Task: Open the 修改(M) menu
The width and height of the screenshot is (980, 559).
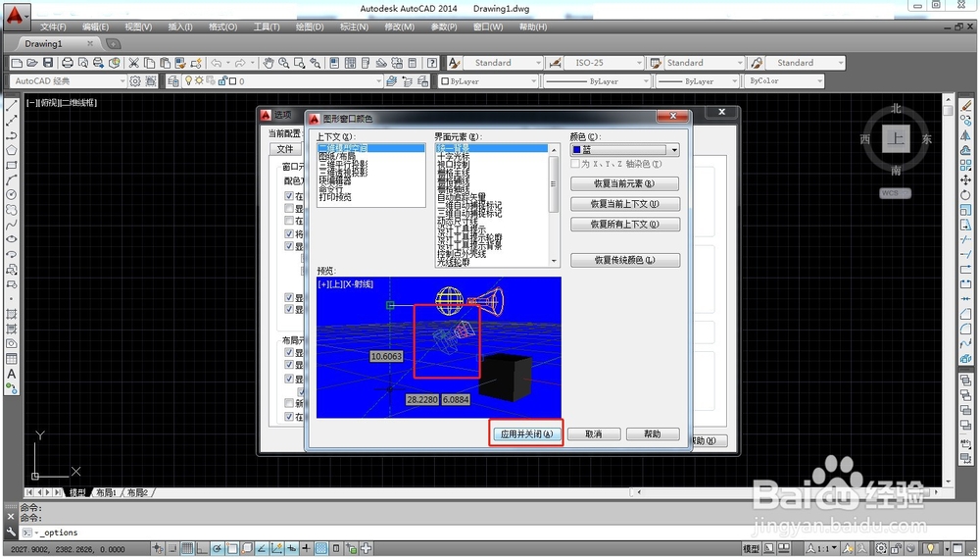Action: point(400,26)
